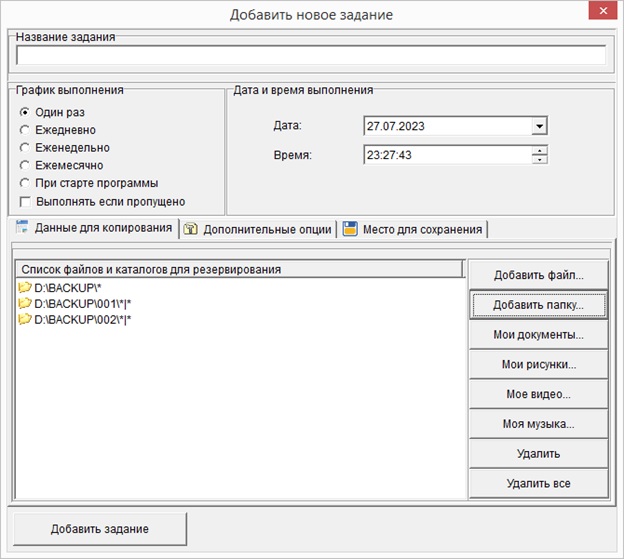Click folder icon of D:\BACKUP\002 entry
The height and width of the screenshot is (559, 624).
coord(25,319)
